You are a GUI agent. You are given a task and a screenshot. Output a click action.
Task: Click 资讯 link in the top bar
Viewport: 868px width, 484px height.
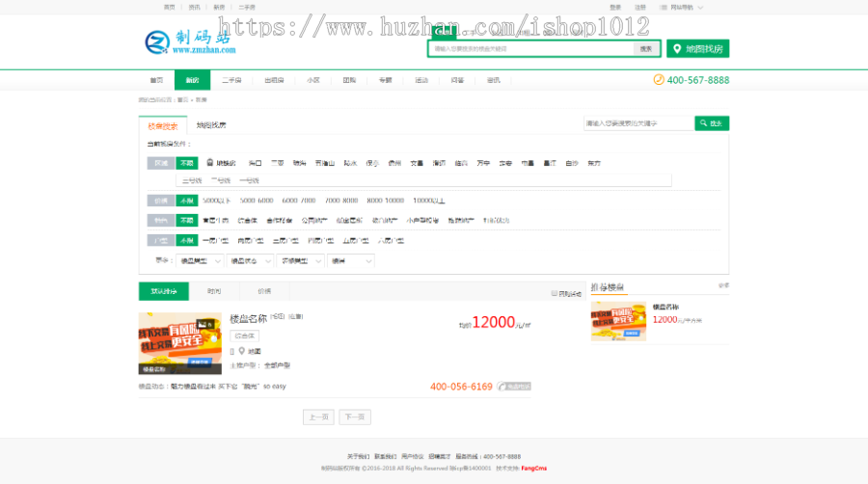point(194,7)
